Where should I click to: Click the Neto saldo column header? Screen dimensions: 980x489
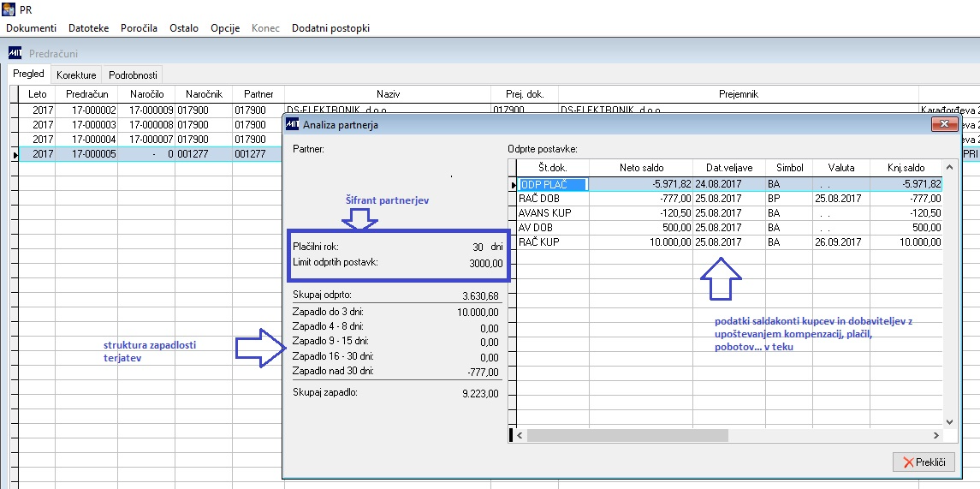pyautogui.click(x=642, y=168)
